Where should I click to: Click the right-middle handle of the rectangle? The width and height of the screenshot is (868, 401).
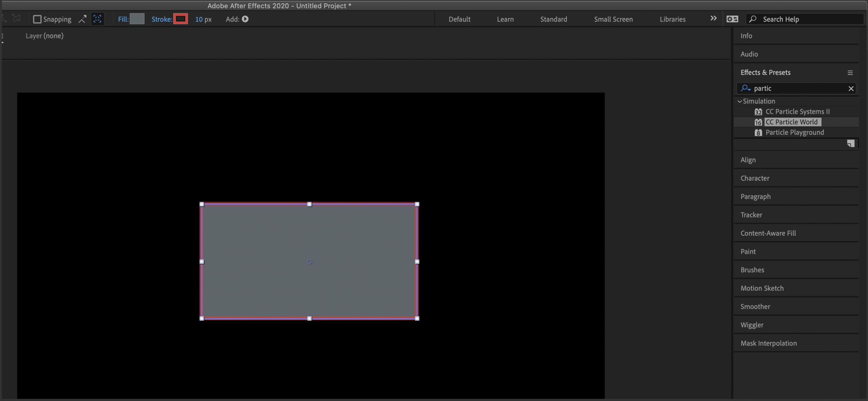click(417, 261)
